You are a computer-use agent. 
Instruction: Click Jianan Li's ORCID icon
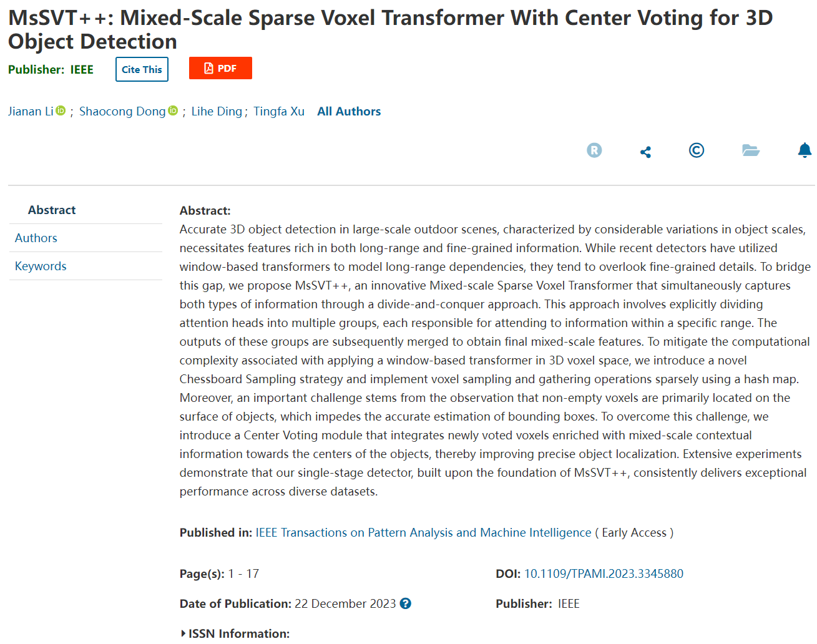[61, 110]
